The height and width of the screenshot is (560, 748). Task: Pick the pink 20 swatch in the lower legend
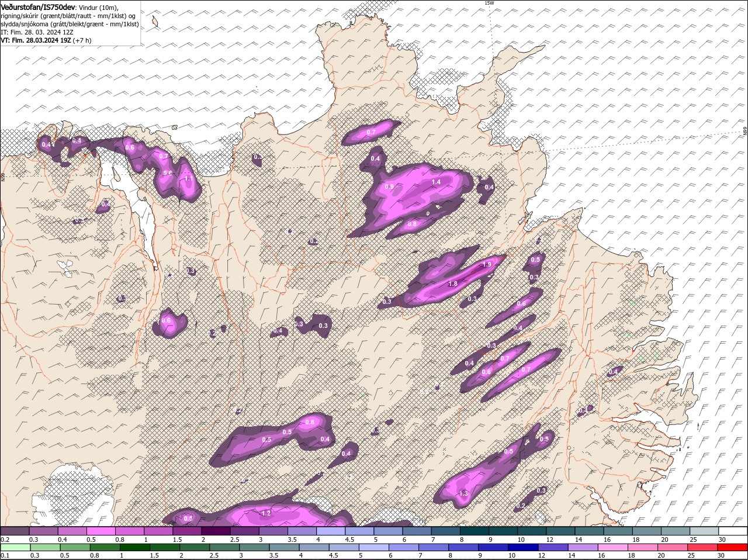tap(673, 548)
